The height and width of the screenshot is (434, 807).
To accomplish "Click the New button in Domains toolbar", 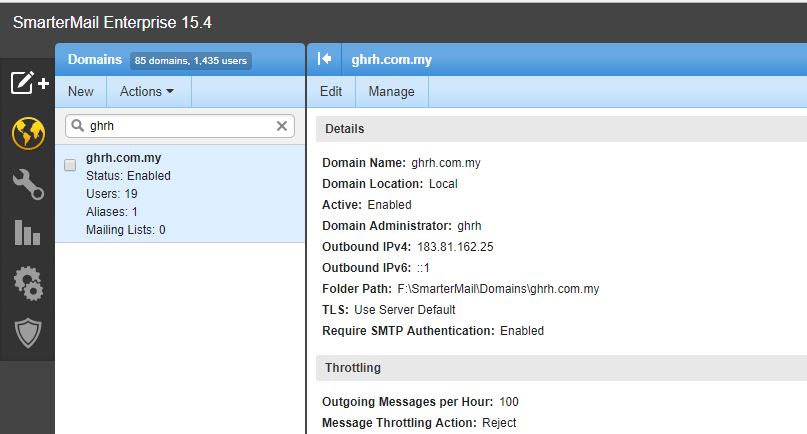I will (81, 91).
